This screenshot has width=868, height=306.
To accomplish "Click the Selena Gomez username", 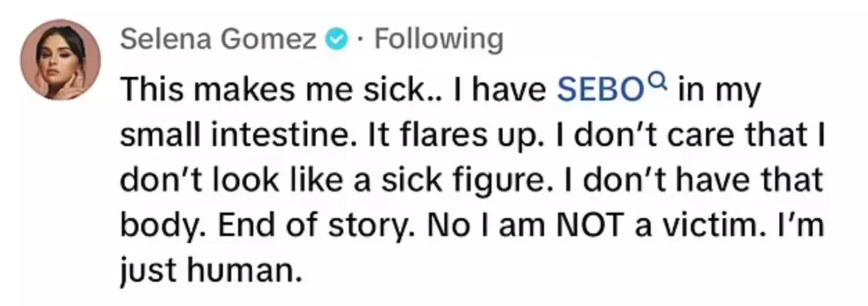I will [x=218, y=40].
